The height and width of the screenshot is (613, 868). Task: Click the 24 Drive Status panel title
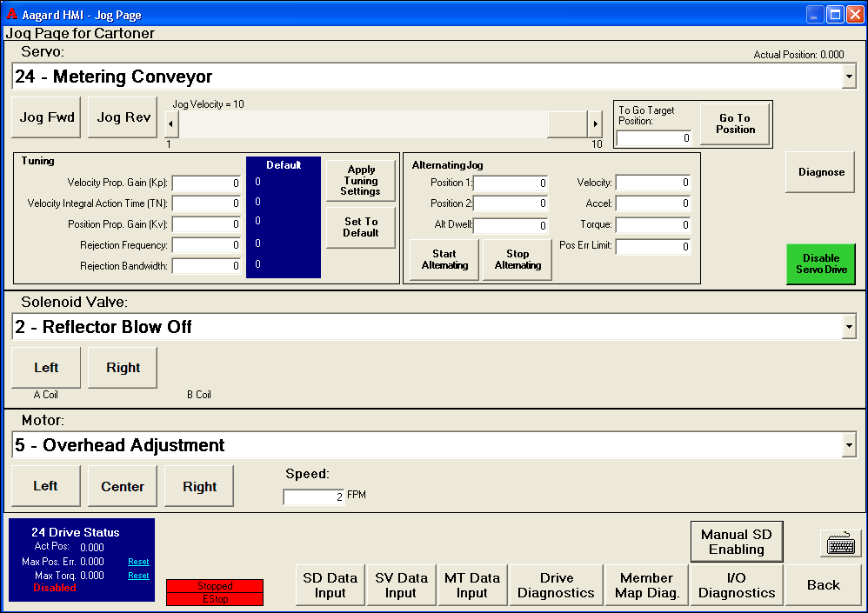76,532
